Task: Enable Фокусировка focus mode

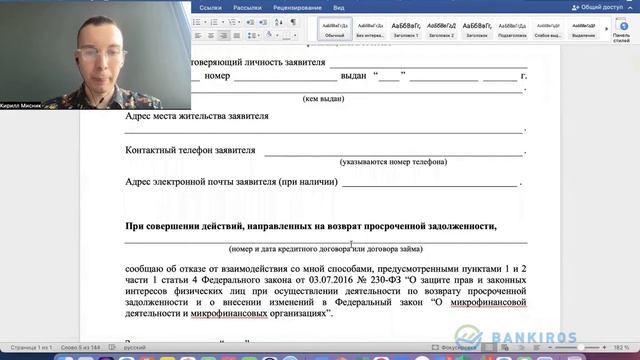Action: click(454, 347)
